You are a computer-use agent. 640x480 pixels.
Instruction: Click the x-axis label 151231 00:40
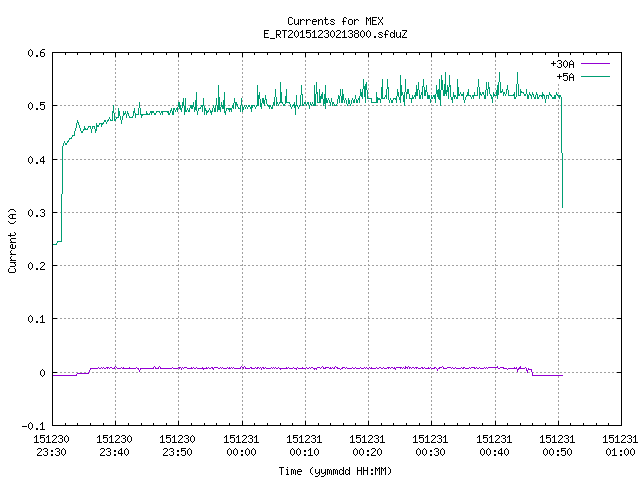click(494, 446)
